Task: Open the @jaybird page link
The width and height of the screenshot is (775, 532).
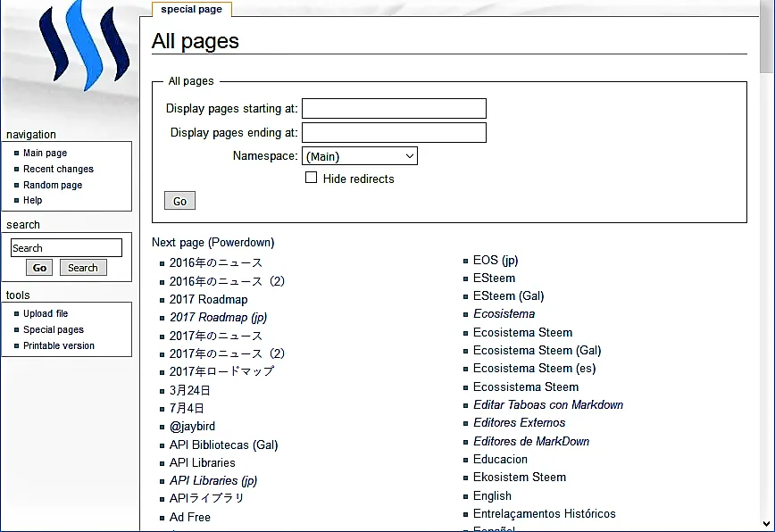Action: click(x=192, y=427)
